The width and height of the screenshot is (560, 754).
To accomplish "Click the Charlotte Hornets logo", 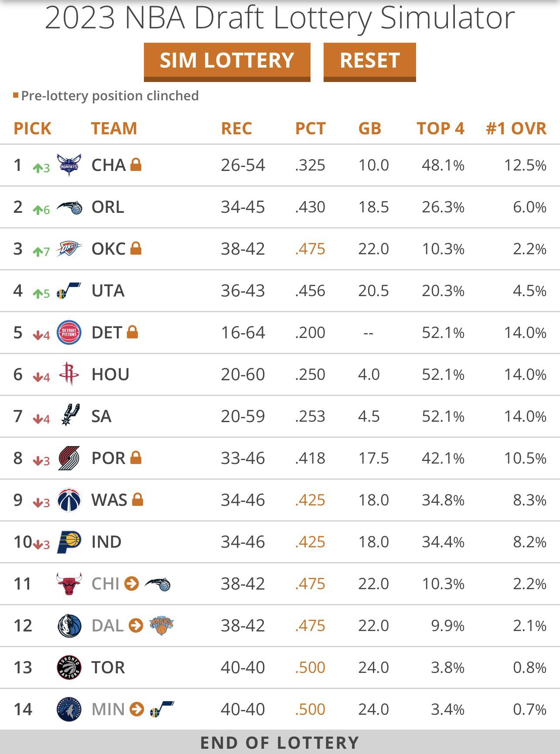I will click(x=69, y=165).
